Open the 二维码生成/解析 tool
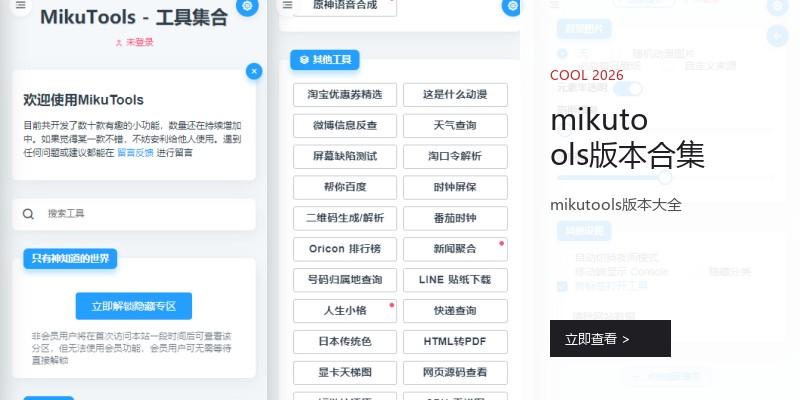The width and height of the screenshot is (800, 400). click(345, 218)
